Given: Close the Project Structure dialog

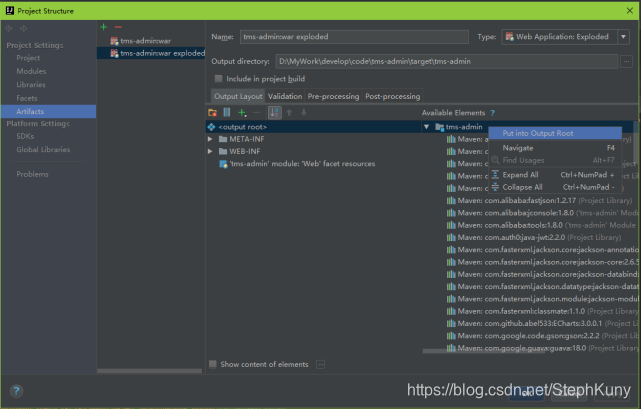Looking at the screenshot, I should 630,11.
